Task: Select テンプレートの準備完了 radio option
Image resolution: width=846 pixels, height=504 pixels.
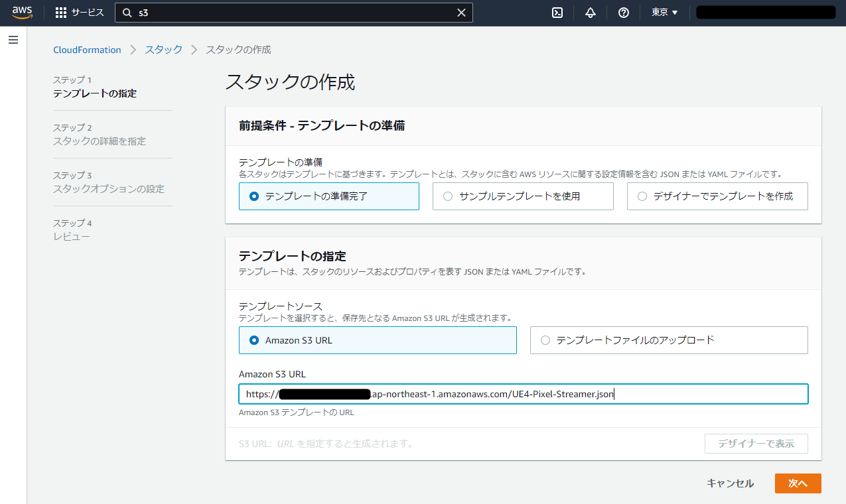Action: pos(329,196)
